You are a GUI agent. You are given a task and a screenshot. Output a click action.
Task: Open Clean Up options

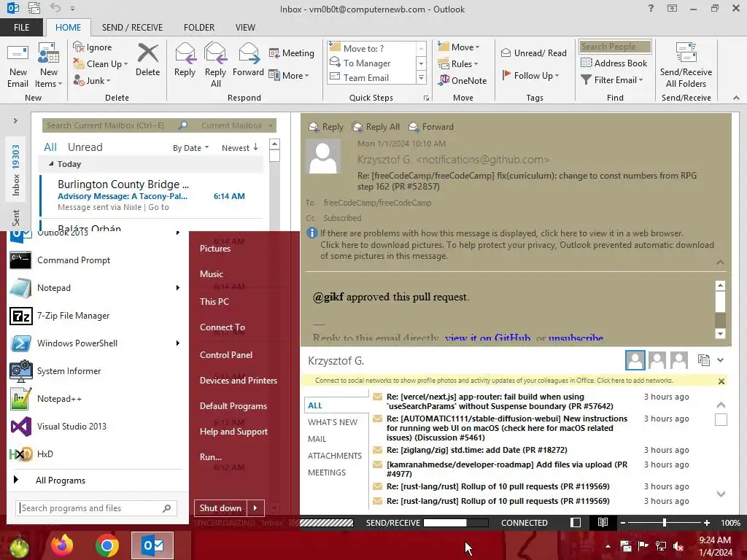click(101, 64)
